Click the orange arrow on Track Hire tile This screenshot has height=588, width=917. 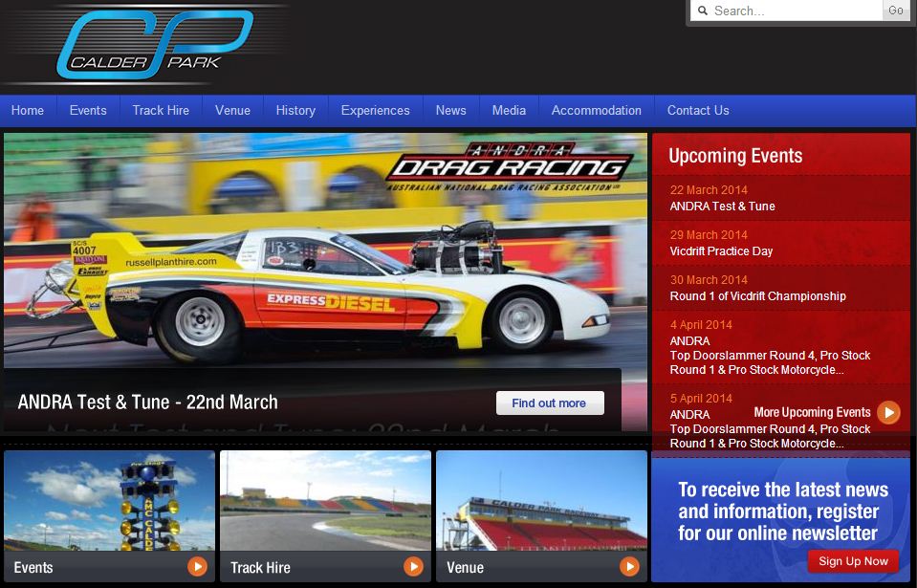[x=413, y=566]
